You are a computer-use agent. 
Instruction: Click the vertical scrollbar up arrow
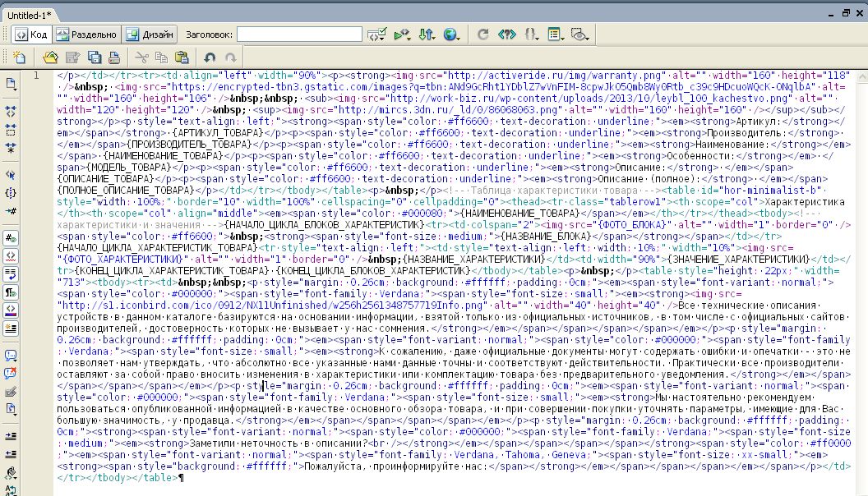[x=862, y=77]
